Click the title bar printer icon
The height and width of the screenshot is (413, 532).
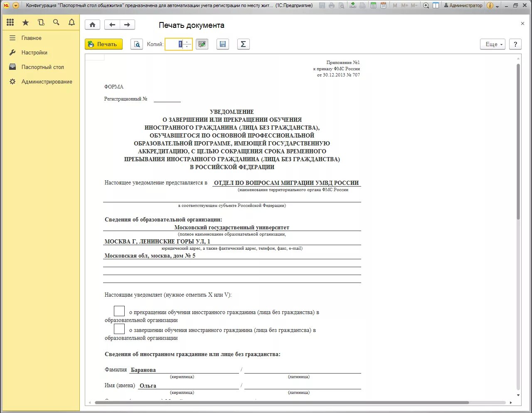[x=332, y=5]
